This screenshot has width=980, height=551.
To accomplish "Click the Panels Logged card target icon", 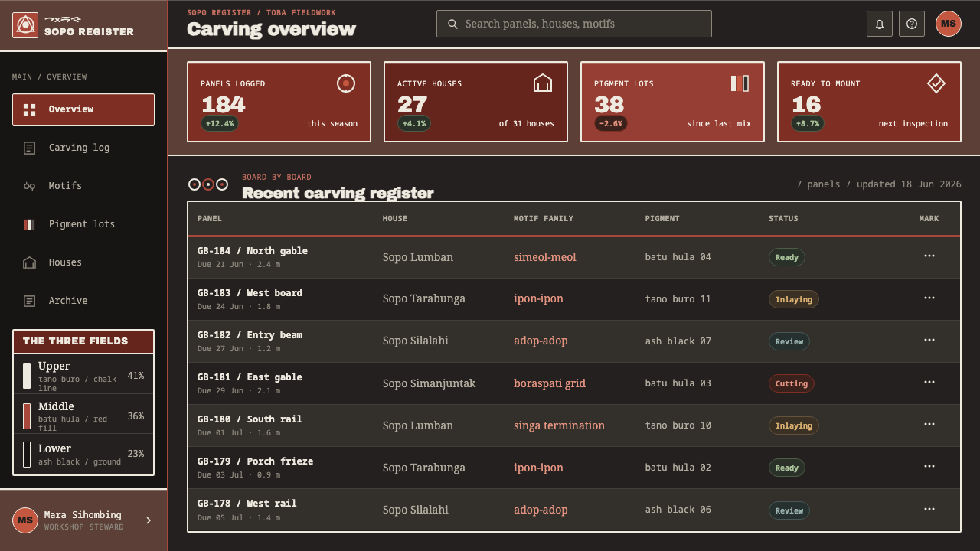I will pyautogui.click(x=346, y=83).
